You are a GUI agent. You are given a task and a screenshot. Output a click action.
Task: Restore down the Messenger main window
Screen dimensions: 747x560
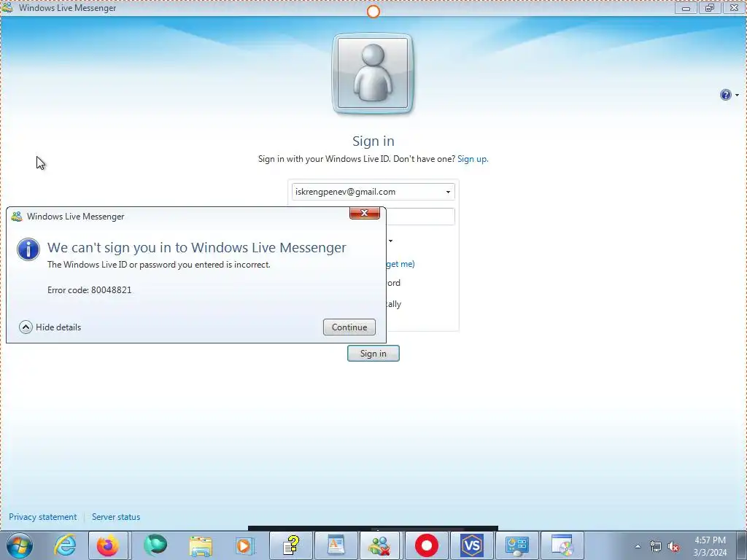[710, 7]
